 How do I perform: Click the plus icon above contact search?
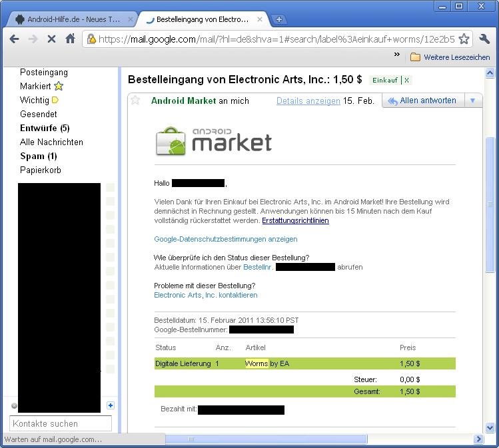(x=111, y=405)
